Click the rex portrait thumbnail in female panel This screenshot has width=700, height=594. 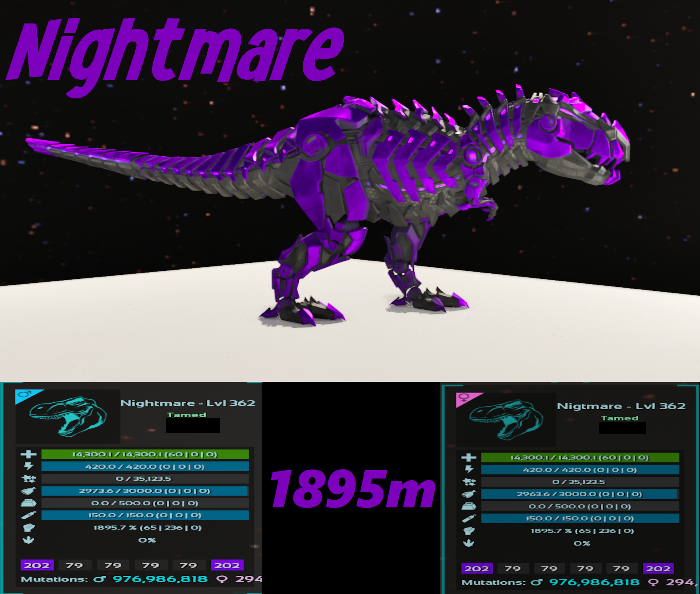(506, 419)
